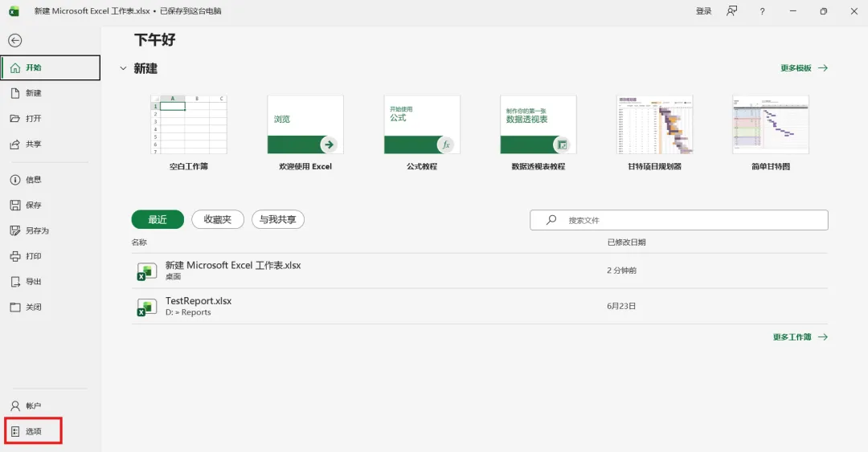Click the 桌面 location under first file
868x452 pixels.
pos(174,277)
